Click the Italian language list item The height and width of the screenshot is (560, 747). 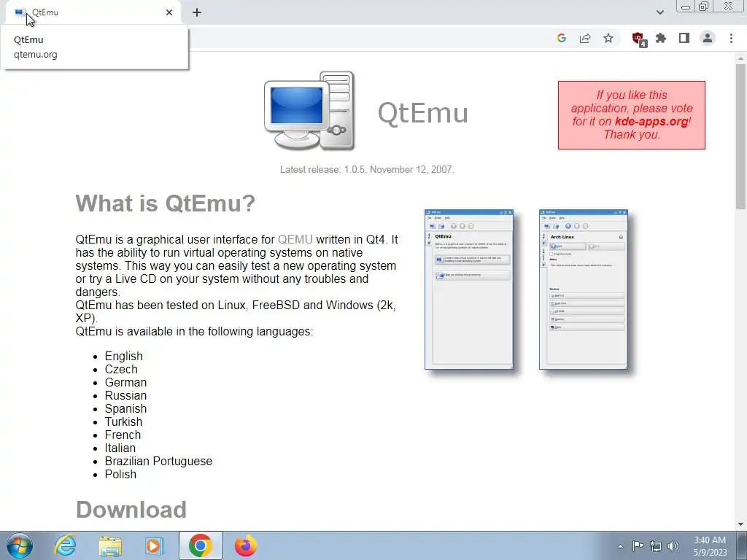[120, 448]
